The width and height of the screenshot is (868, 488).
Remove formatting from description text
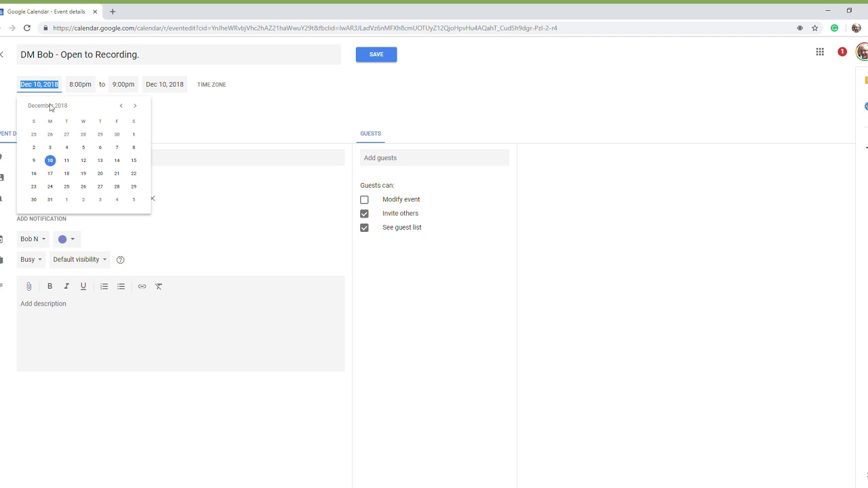coord(159,287)
